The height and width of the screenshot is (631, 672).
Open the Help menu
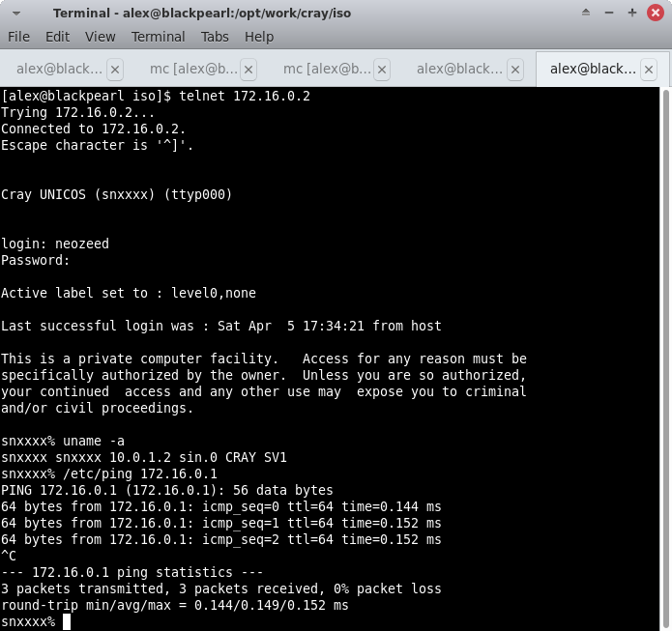click(x=259, y=37)
